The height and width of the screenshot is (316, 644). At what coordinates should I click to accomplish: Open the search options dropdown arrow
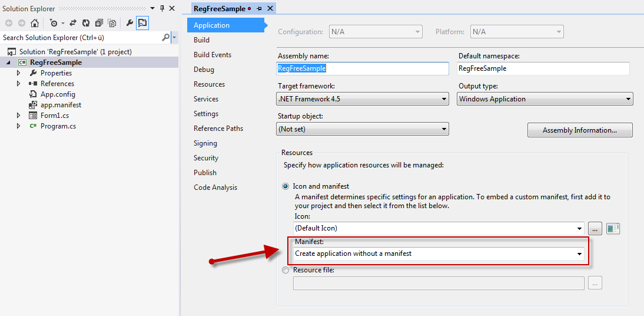coord(175,38)
